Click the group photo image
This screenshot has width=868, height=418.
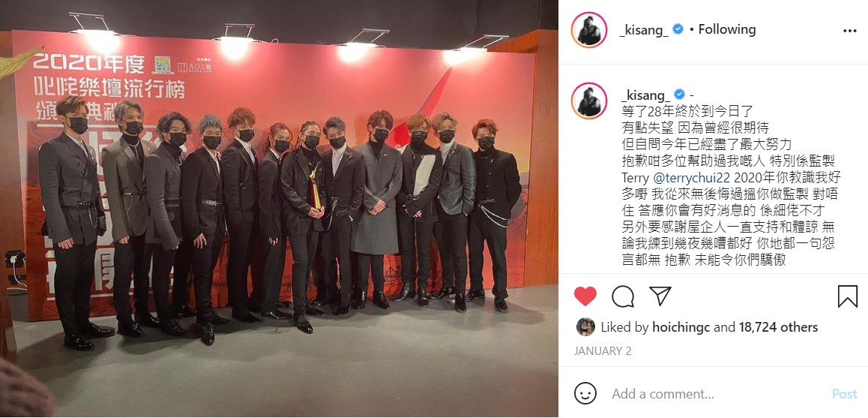pyautogui.click(x=279, y=209)
